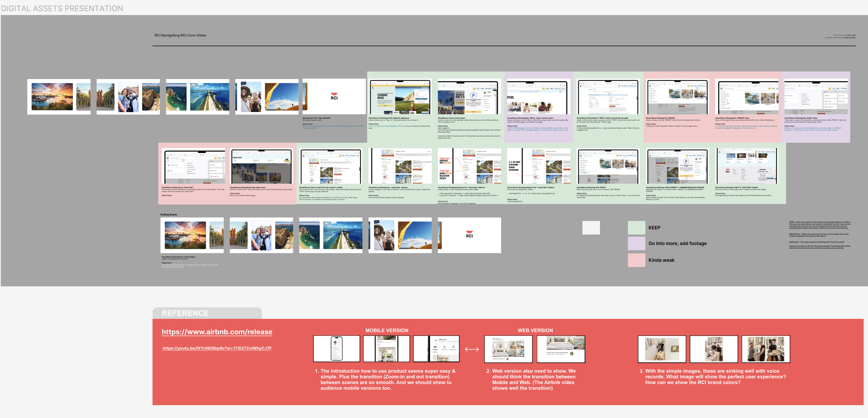
Task: Open the 'HELP LIBRARY & MEMBER RESOURCE CENTER' frame
Action: (x=677, y=166)
